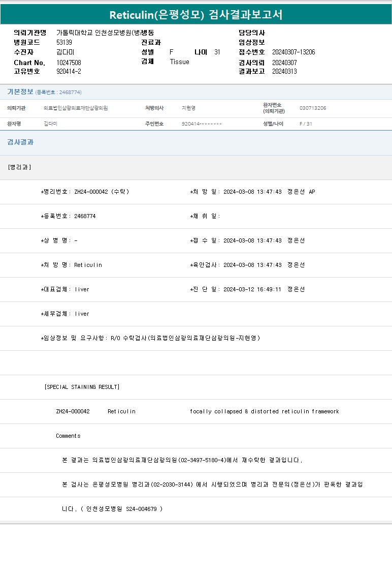This screenshot has height=575, width=392.
Task: Click the 임상정보 및 요구사항 line
Action: tap(150, 338)
